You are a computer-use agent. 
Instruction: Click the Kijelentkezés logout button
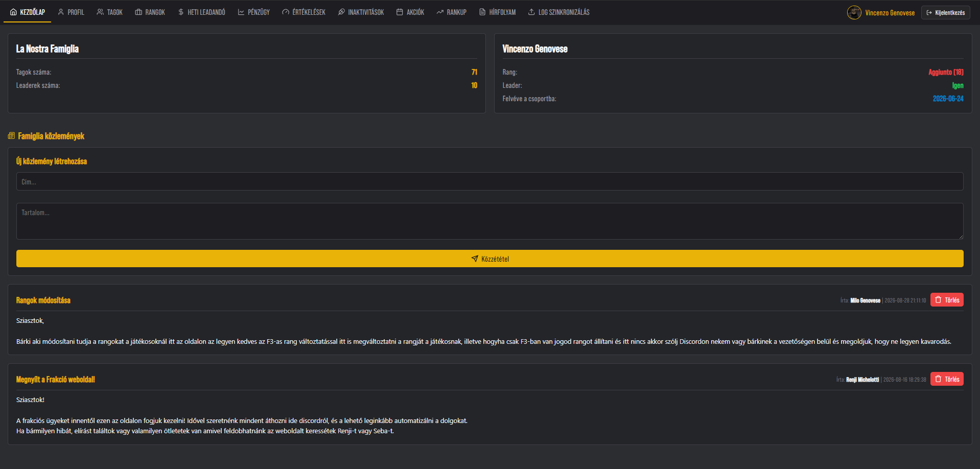click(x=945, y=13)
